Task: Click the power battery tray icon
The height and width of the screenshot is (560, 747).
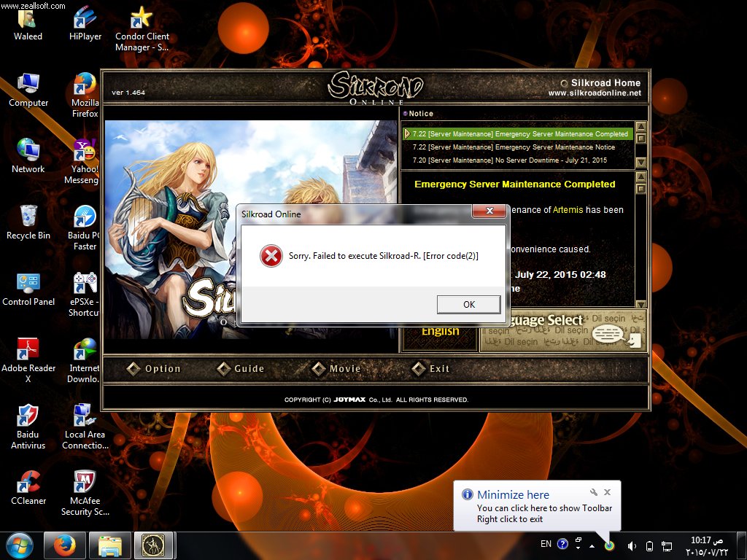Action: pos(649,546)
